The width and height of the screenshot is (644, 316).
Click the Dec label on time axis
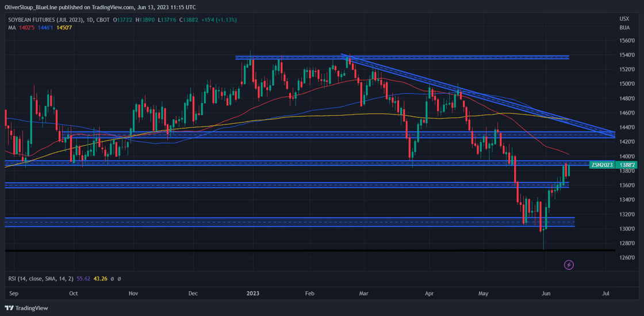193,294
